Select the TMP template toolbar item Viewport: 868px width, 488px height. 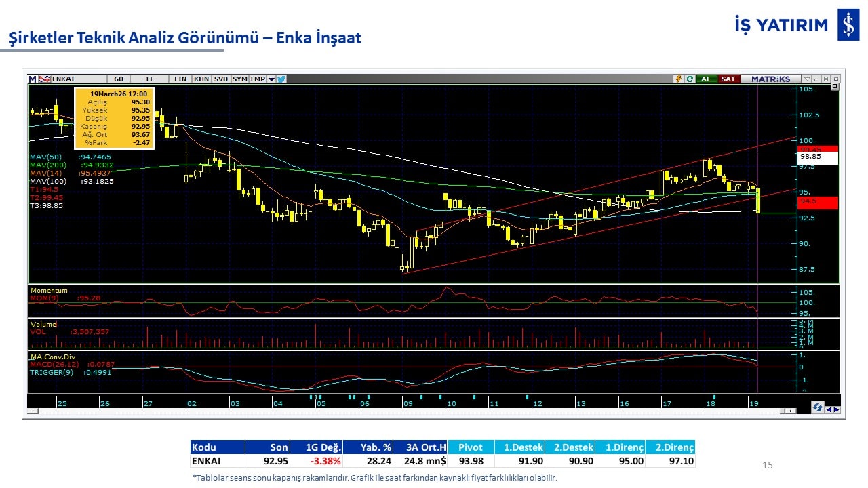click(x=257, y=79)
